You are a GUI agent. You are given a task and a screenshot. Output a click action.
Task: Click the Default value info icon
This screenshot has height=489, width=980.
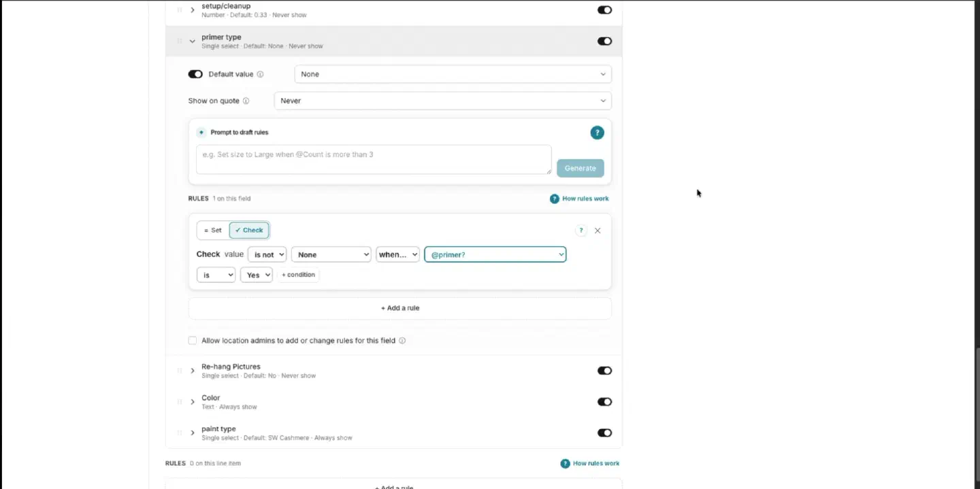point(260,74)
